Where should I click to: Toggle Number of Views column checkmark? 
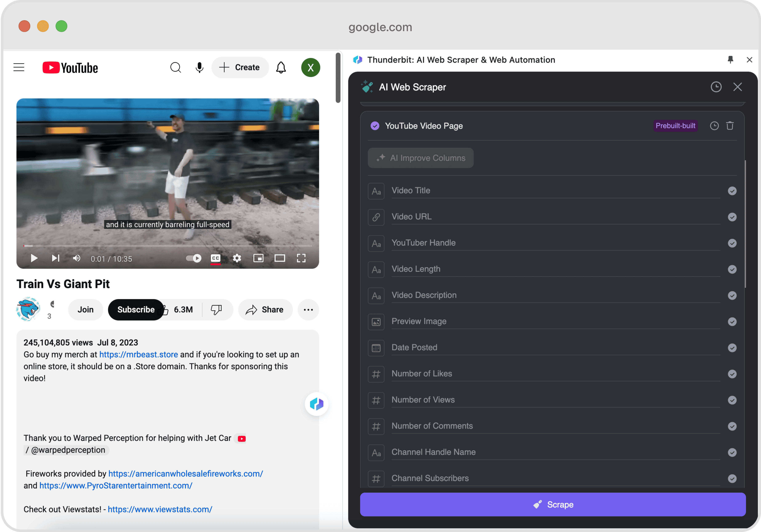click(x=732, y=400)
